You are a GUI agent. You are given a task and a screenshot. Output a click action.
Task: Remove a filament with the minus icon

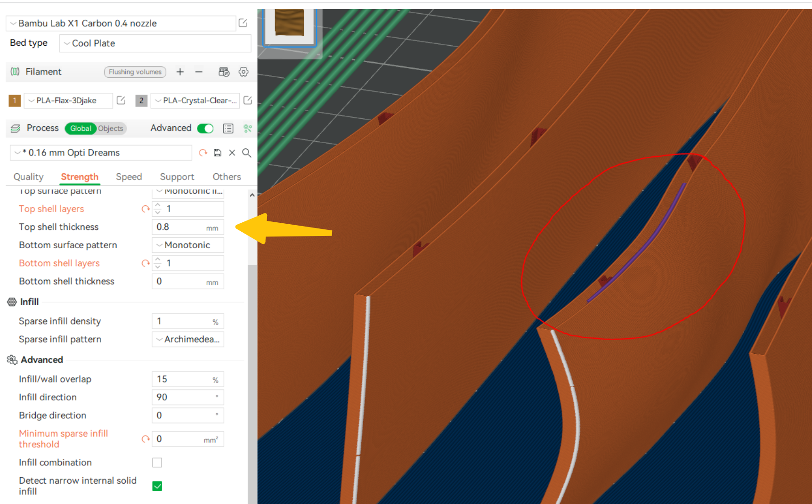pyautogui.click(x=199, y=72)
